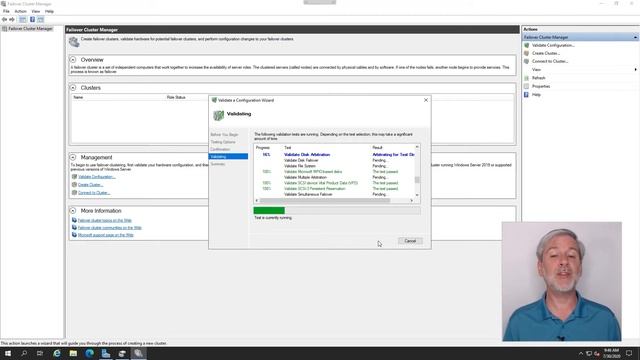This screenshot has height=360, width=640.
Task: Open the Windows Start menu
Action: point(8,353)
